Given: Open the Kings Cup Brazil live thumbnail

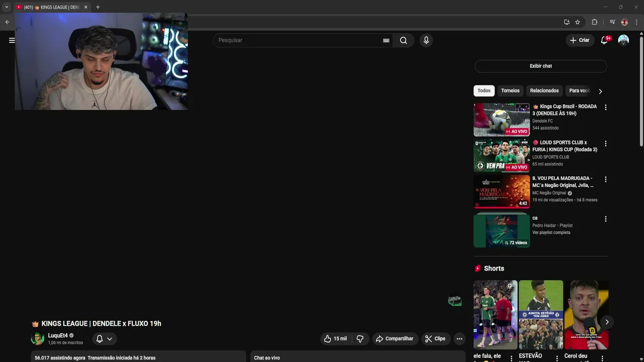Looking at the screenshot, I should pyautogui.click(x=502, y=120).
